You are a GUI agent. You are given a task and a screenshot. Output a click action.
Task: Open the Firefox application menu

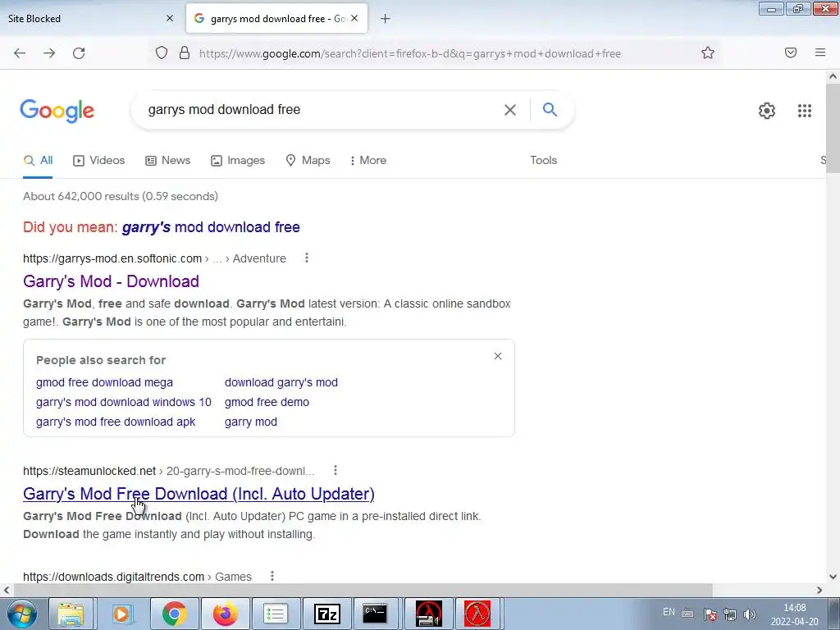pyautogui.click(x=820, y=52)
